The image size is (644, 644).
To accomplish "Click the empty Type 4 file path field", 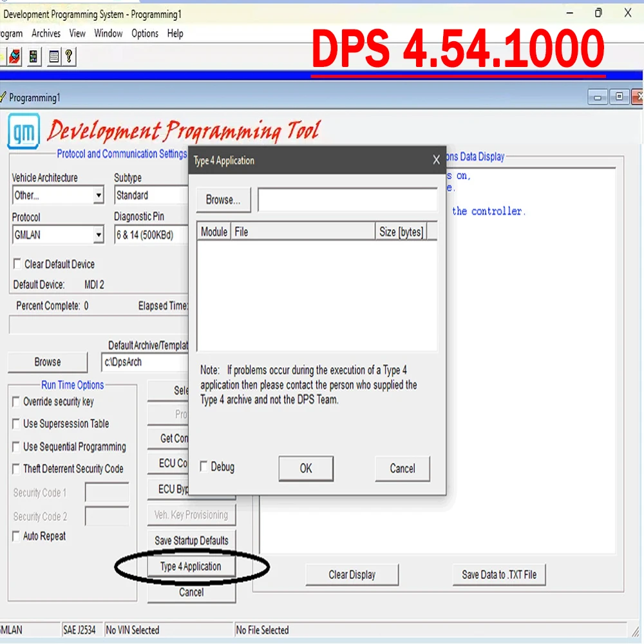I will 346,200.
